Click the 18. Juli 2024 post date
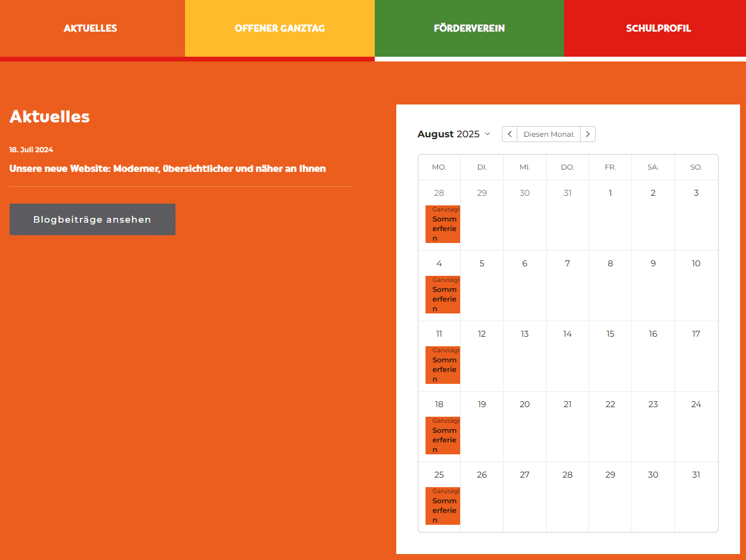746x560 pixels. [31, 150]
